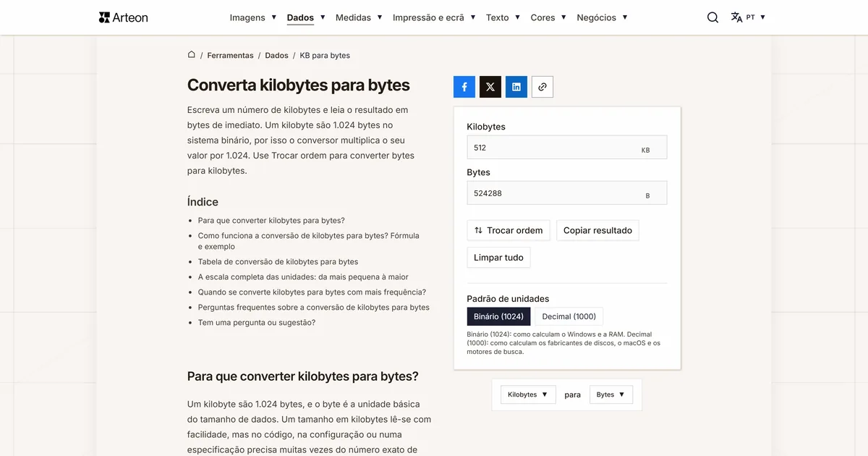868x456 pixels.
Task: Share the page on LinkedIn
Action: click(x=516, y=87)
